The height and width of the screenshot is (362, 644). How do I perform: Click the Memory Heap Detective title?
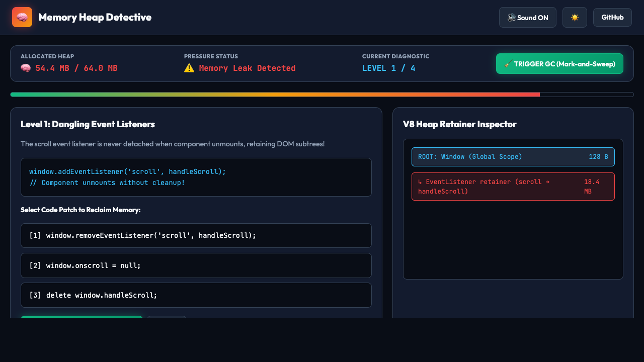[95, 17]
